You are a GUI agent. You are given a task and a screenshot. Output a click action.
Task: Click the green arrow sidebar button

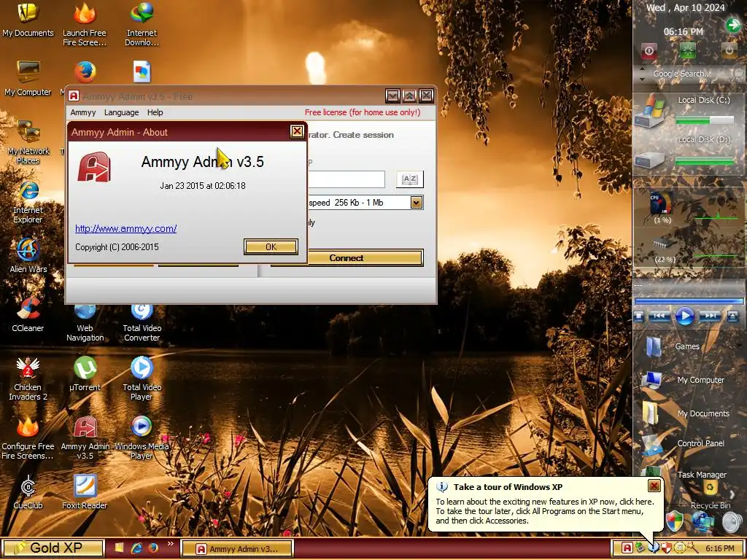[732, 25]
